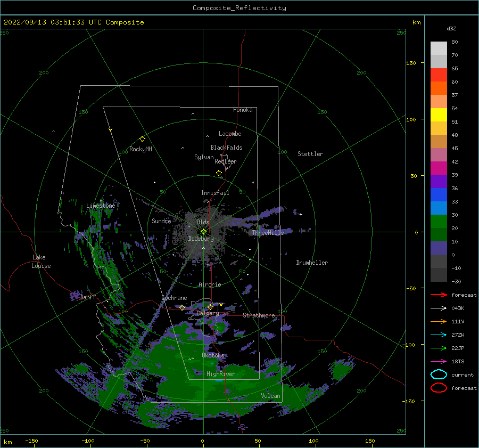479x448 pixels.
Task: Click the Airdrie map label
Action: 210,284
